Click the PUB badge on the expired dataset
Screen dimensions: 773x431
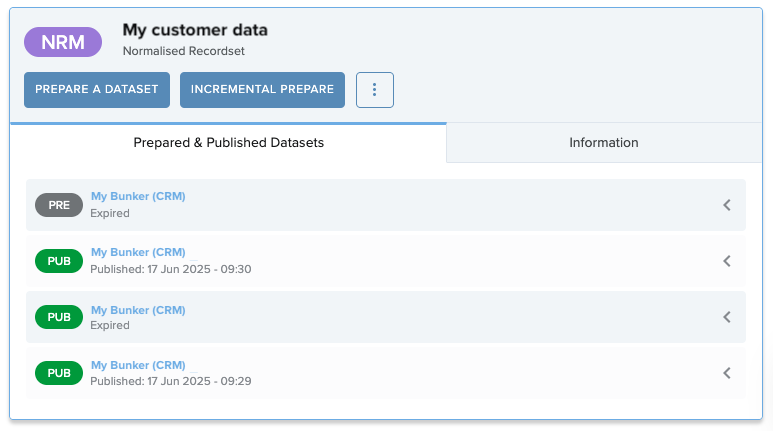59,317
